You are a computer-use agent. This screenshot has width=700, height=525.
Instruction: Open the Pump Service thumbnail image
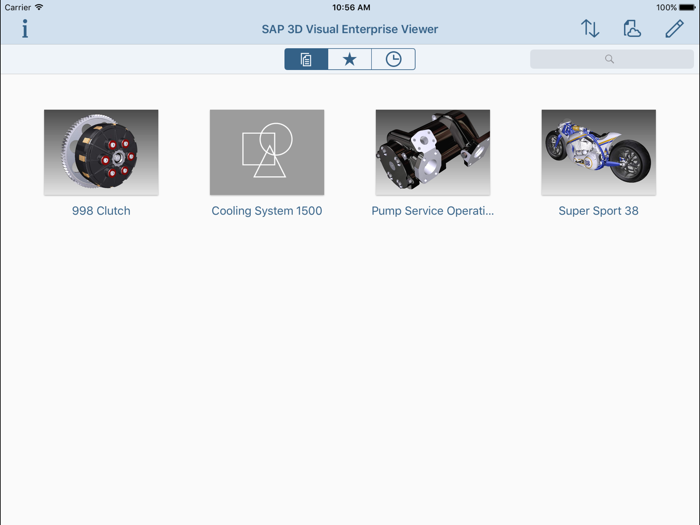(x=433, y=152)
